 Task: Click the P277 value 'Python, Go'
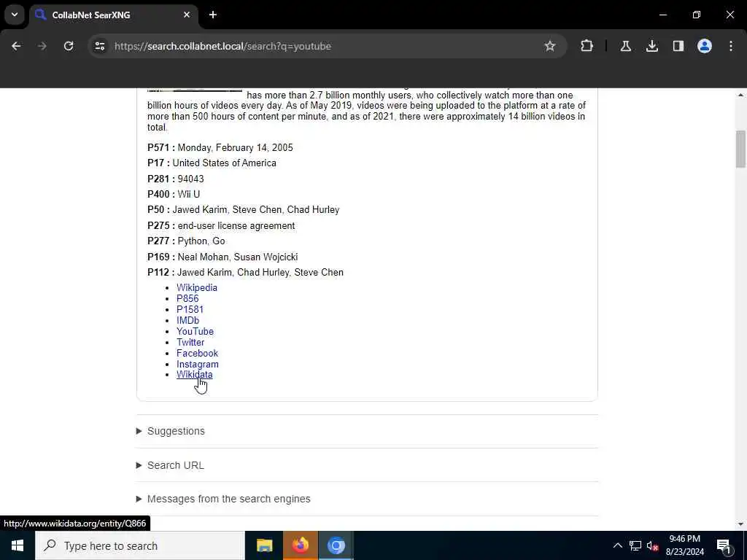click(x=201, y=241)
